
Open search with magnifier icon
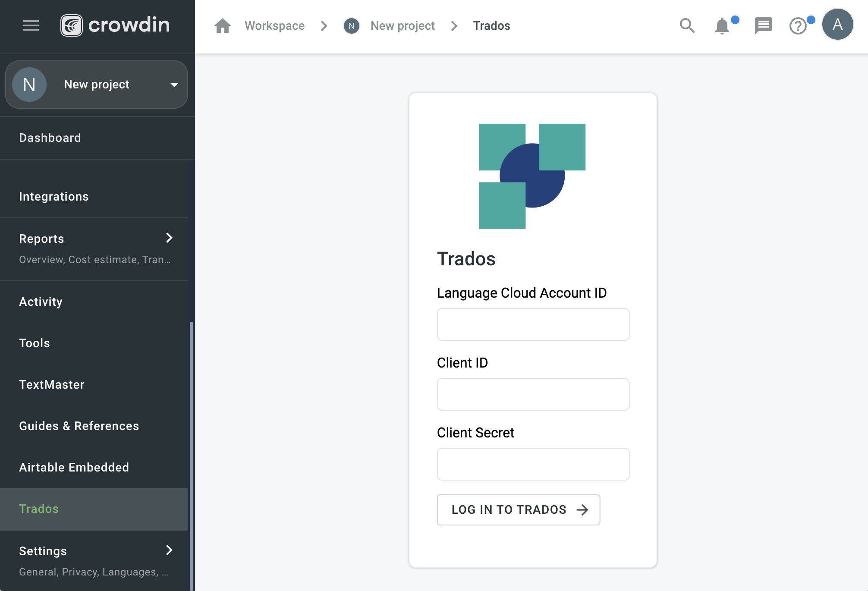(687, 26)
